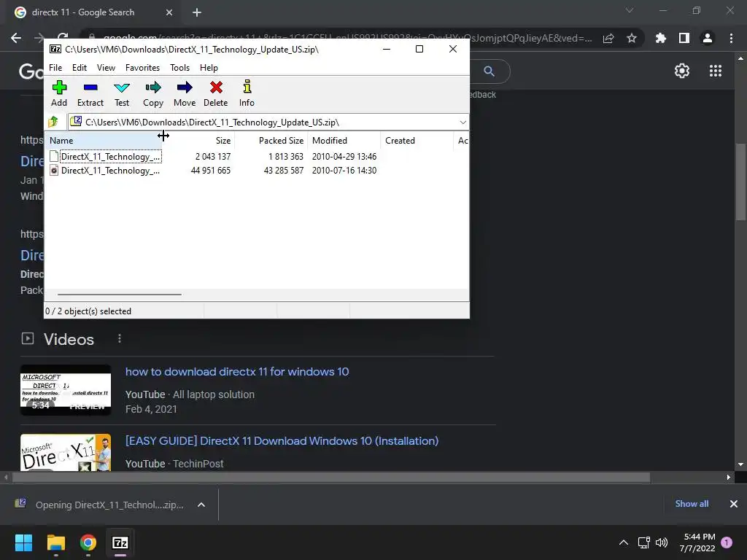This screenshot has width=747, height=560.
Task: Open the more options dots beside Videos
Action: [x=120, y=338]
